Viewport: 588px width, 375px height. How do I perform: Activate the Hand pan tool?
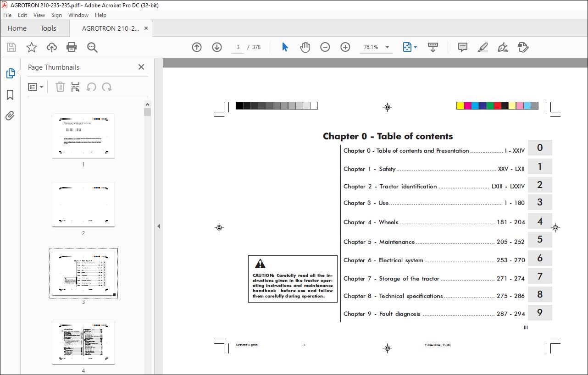(x=305, y=47)
